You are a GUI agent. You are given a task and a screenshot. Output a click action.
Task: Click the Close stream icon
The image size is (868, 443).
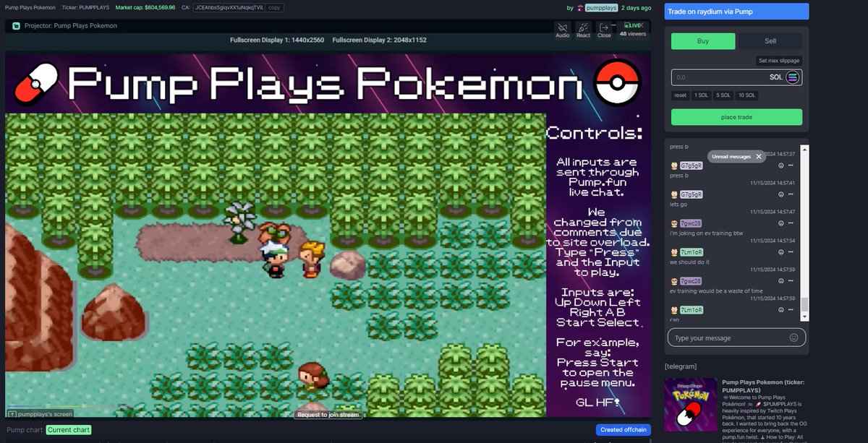(604, 30)
